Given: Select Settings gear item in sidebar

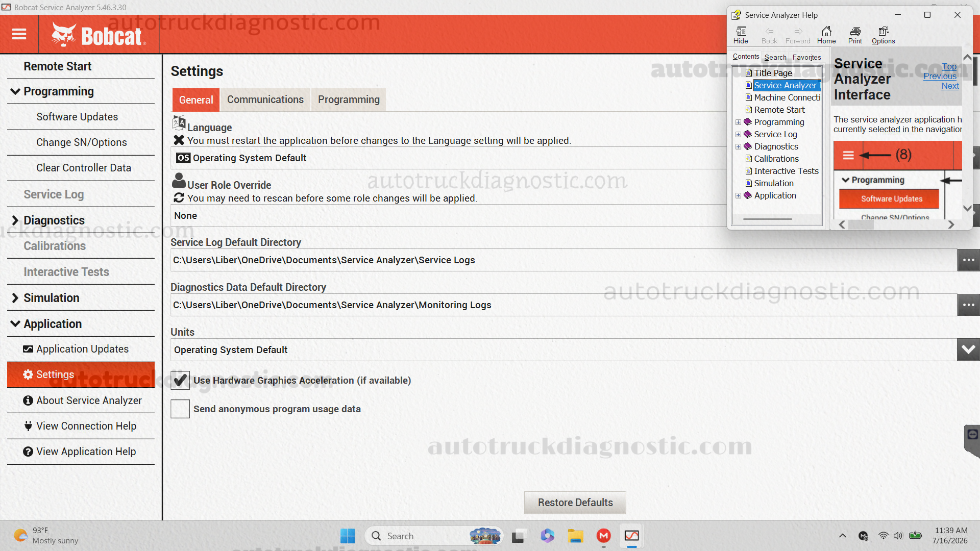Looking at the screenshot, I should point(81,374).
